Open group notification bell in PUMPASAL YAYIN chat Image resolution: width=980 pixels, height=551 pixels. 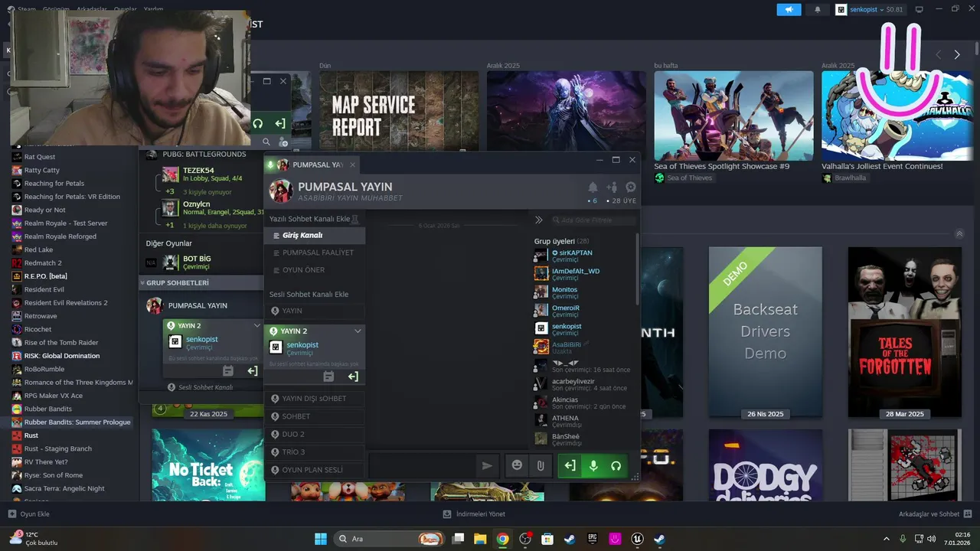(593, 187)
